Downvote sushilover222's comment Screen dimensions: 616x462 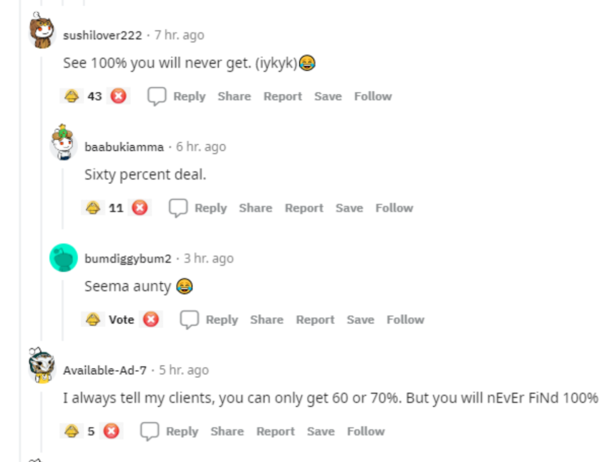click(x=118, y=96)
